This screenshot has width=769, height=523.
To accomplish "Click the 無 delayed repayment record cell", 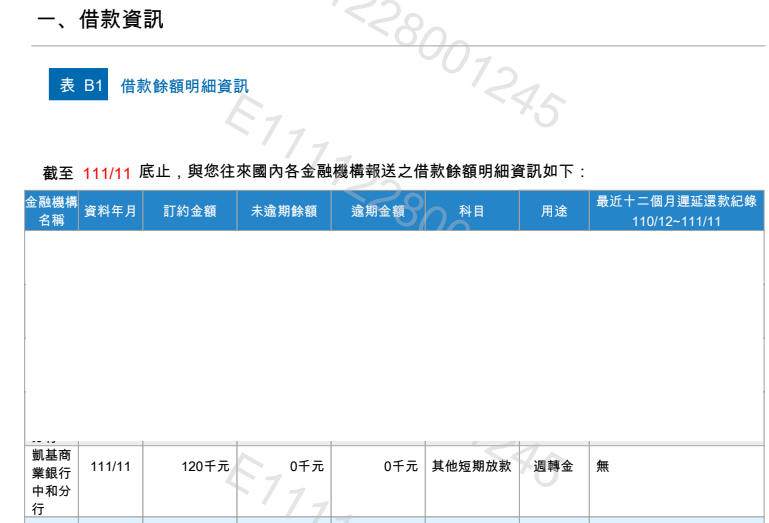I will coord(603,466).
